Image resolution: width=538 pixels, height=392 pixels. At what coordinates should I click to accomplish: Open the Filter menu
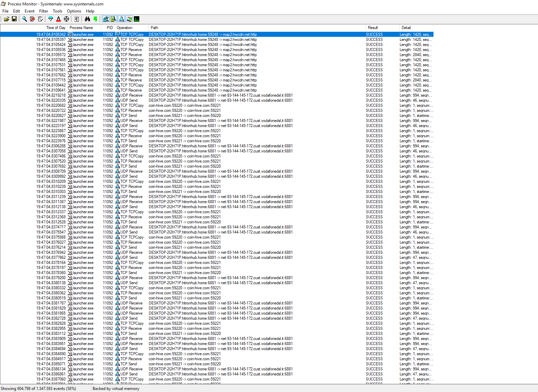[44, 11]
